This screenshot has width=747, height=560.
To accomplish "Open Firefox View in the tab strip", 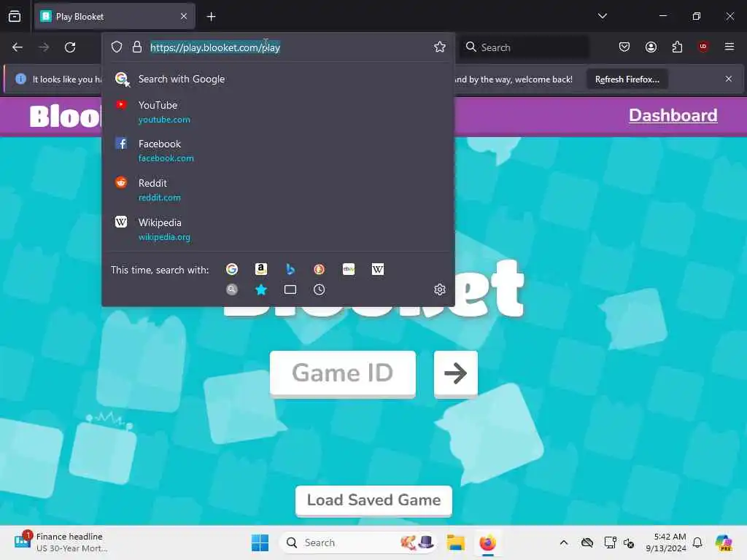I will click(15, 16).
